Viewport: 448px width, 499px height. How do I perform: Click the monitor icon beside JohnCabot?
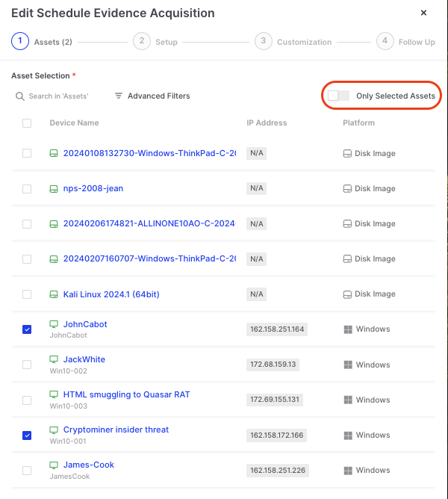54,324
